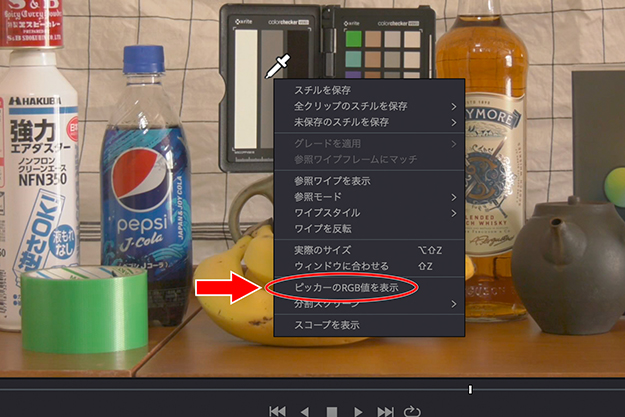Play the clip in reverse

click(x=305, y=411)
